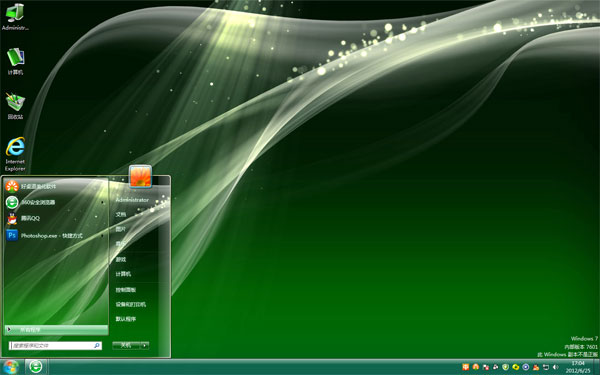Viewport: 600px width, 375px height.
Task: Open the shutdown options arrow beside 关机
Action: click(x=145, y=346)
